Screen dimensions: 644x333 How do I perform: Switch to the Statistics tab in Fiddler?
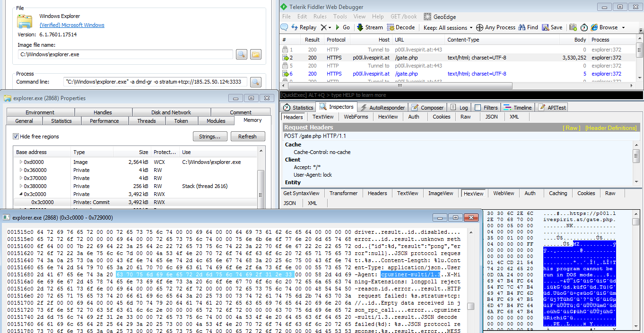[x=298, y=108]
